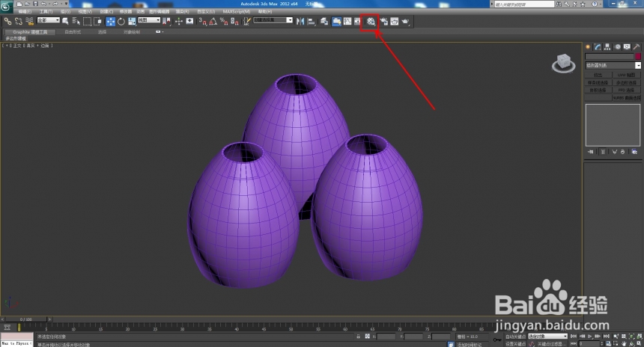Viewport: 644px width, 347px height.
Task: Click the Open File quick-access icon
Action: (x=27, y=4)
